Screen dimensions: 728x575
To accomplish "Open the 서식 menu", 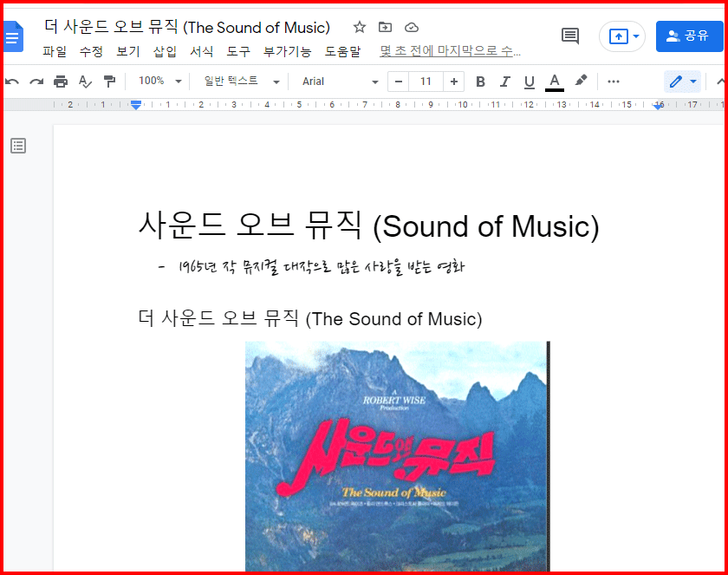I will coord(201,51).
